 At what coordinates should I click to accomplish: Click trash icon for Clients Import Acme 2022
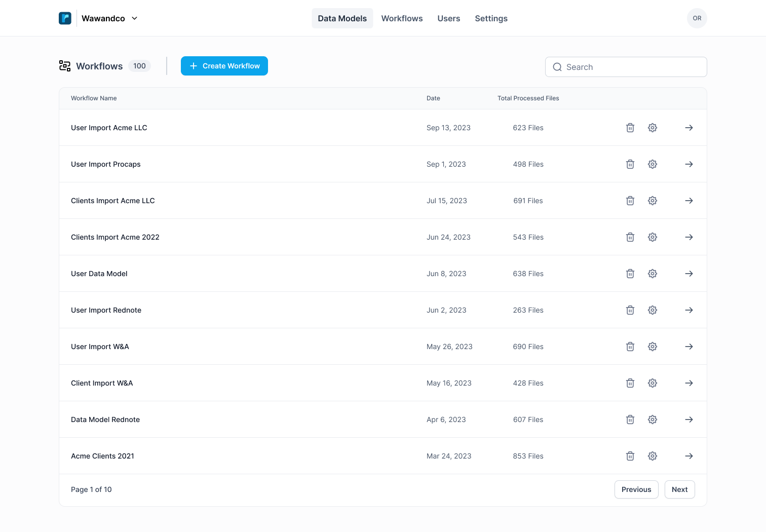(x=630, y=237)
